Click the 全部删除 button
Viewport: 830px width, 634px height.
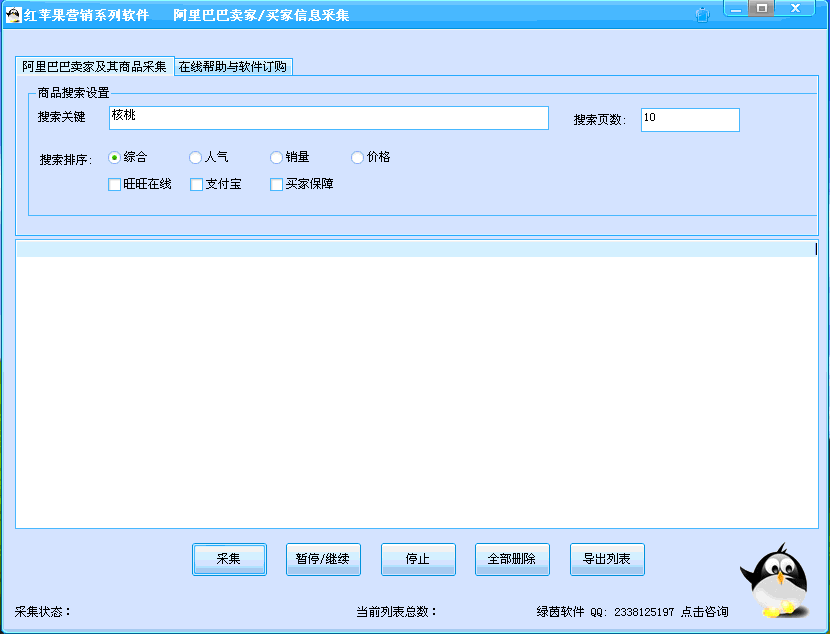coord(512,559)
